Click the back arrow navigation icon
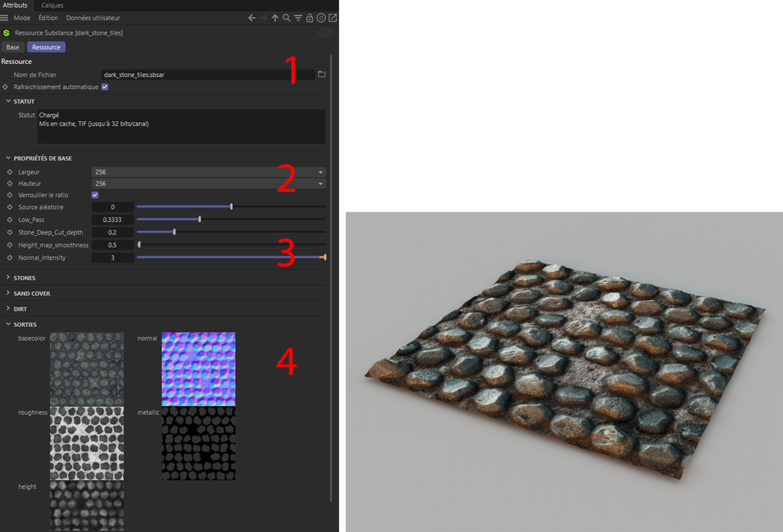Screen dimensions: 783x532 click(x=252, y=18)
